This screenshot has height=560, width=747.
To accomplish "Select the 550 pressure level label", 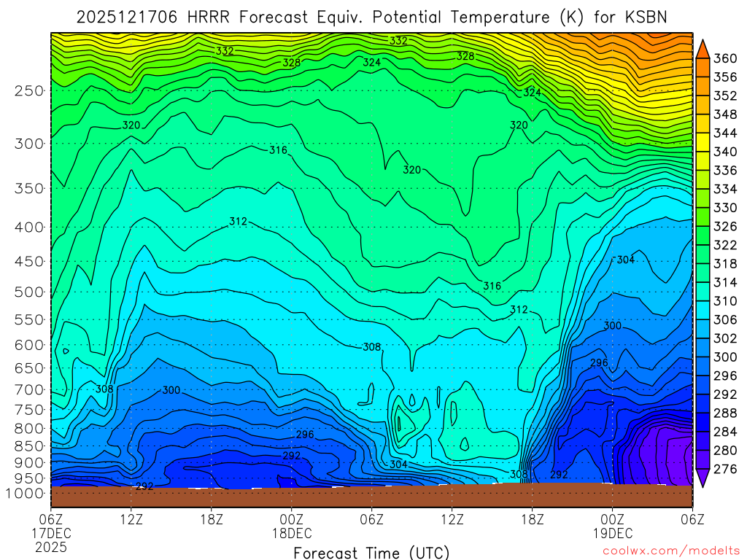I will (29, 319).
